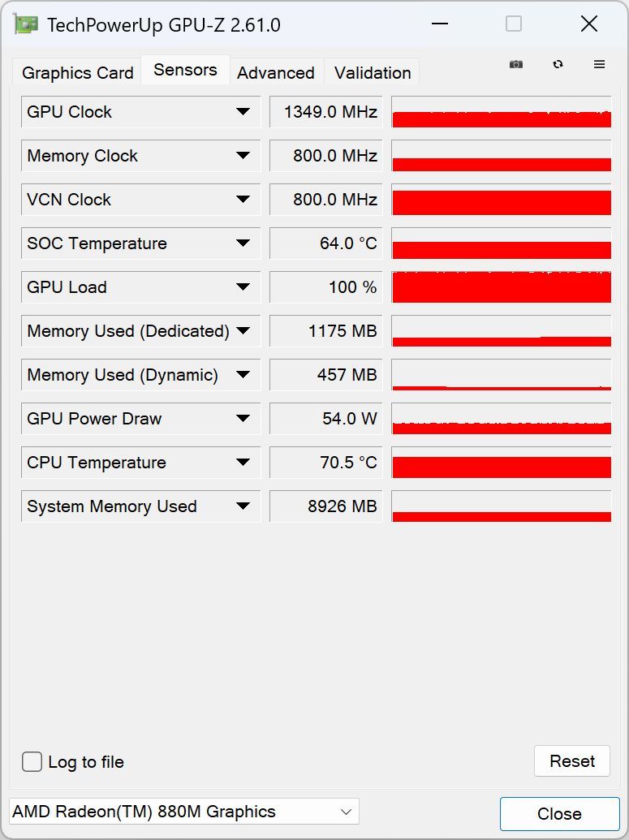
Task: Click the refresh sensors icon
Action: (558, 64)
